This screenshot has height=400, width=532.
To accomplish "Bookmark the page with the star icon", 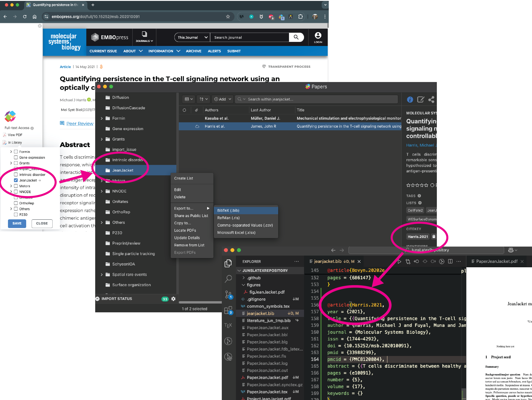I will tap(228, 17).
